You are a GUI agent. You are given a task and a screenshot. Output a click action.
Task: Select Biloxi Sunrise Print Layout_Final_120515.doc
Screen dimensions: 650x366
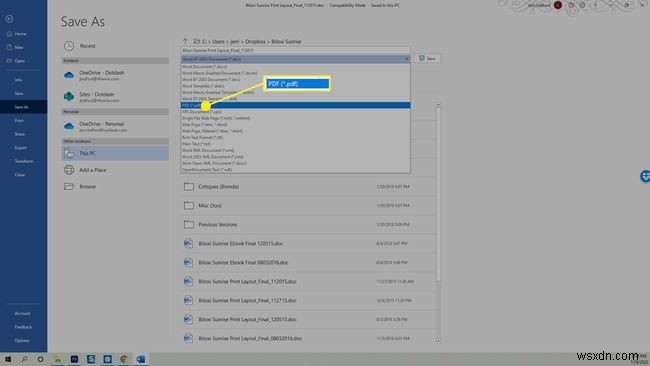tap(308, 319)
